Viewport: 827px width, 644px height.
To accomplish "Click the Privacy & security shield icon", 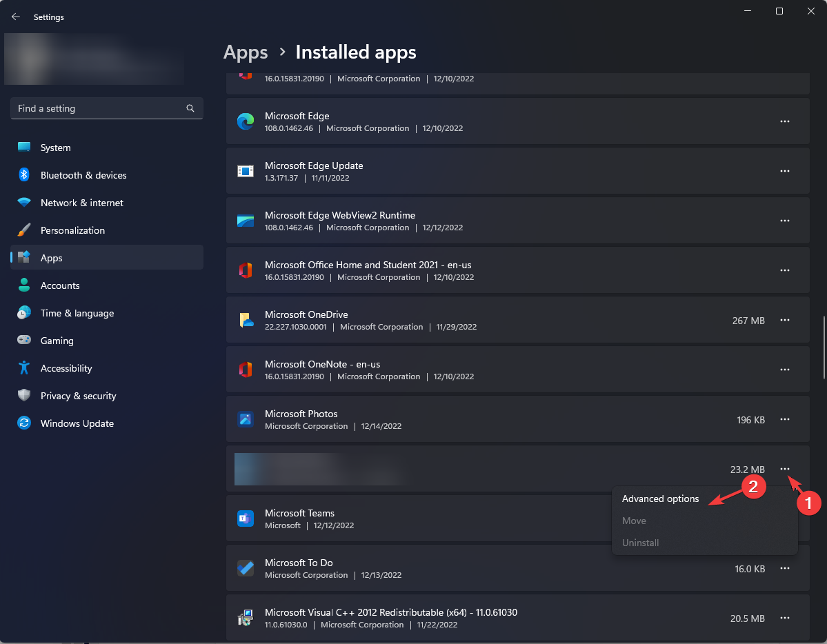I will [x=23, y=395].
